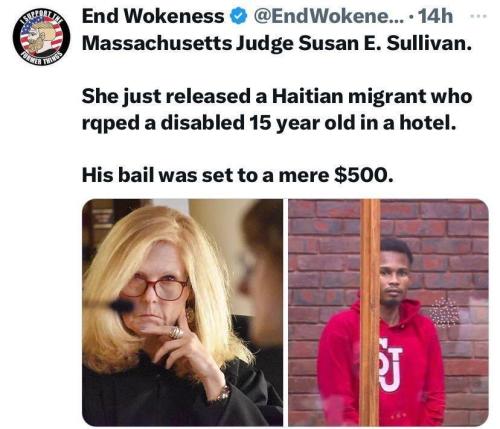
Task: Click the white logo on the red hoodie
Action: (x=391, y=365)
